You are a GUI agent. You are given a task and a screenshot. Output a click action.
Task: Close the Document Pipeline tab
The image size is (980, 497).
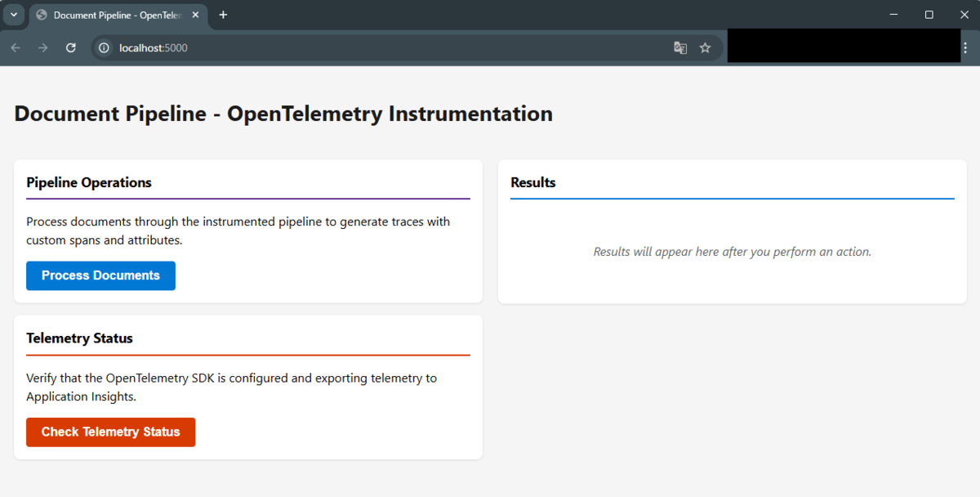[195, 15]
